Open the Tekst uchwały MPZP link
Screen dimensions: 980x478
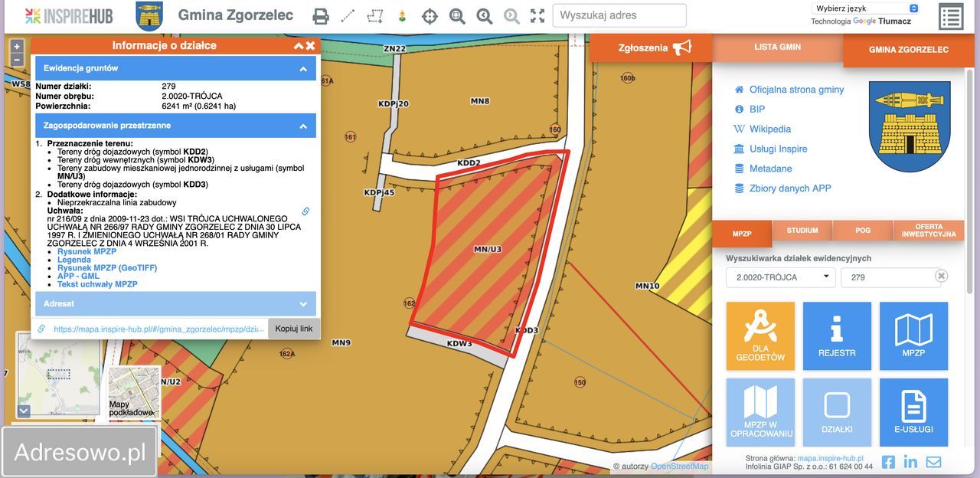(97, 284)
